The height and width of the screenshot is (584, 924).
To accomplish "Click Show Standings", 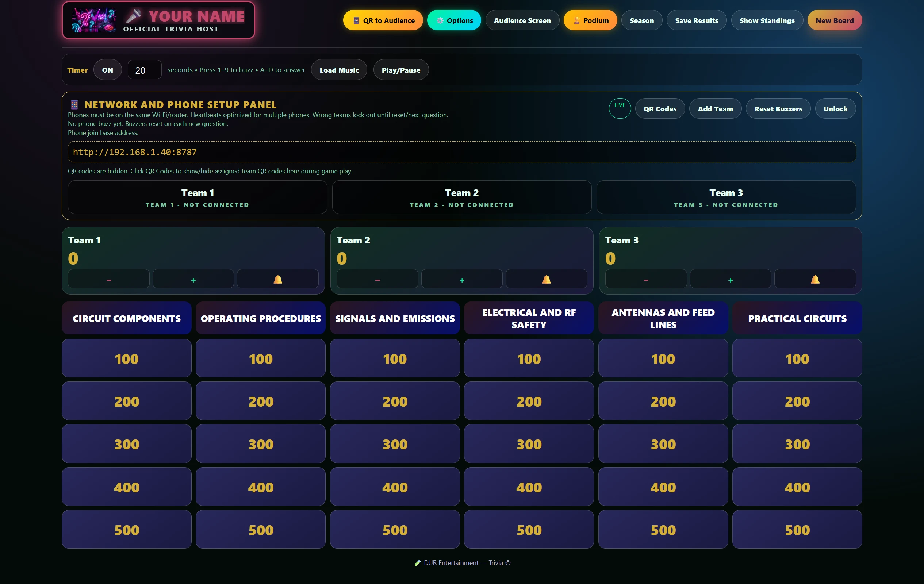I will [x=767, y=20].
